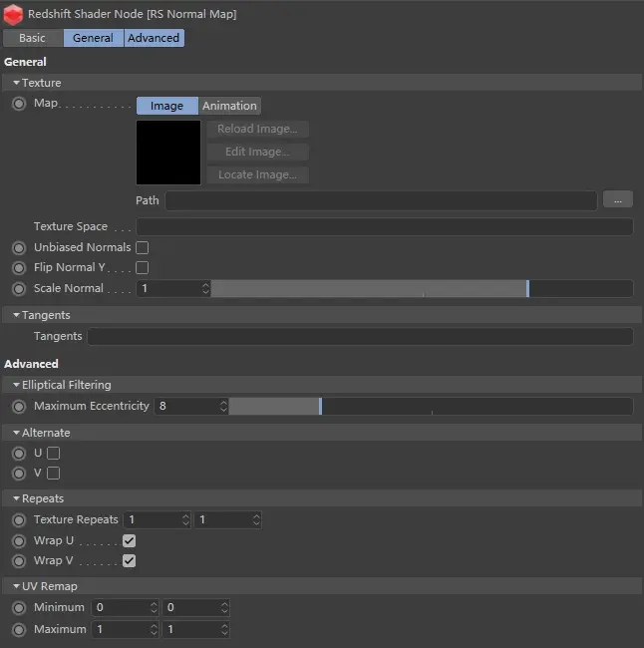Click the Maximum Eccentricity value field
This screenshot has width=644, height=648.
pyautogui.click(x=187, y=406)
